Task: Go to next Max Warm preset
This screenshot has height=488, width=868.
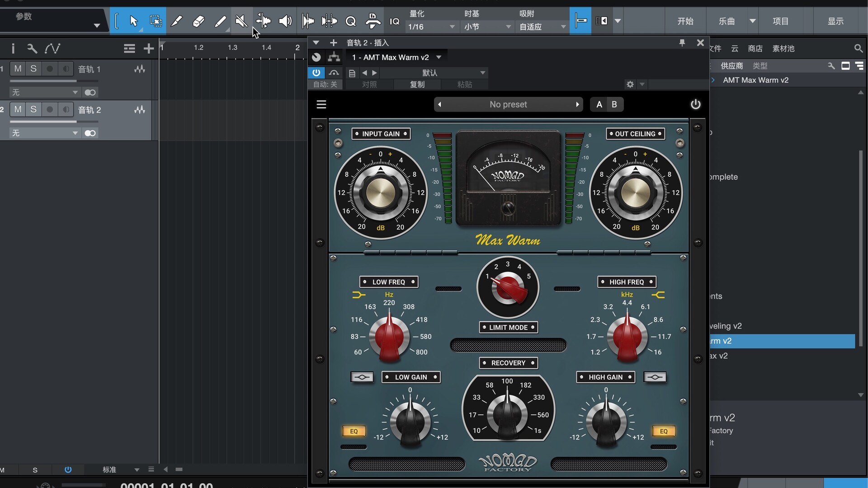Action: click(x=577, y=104)
